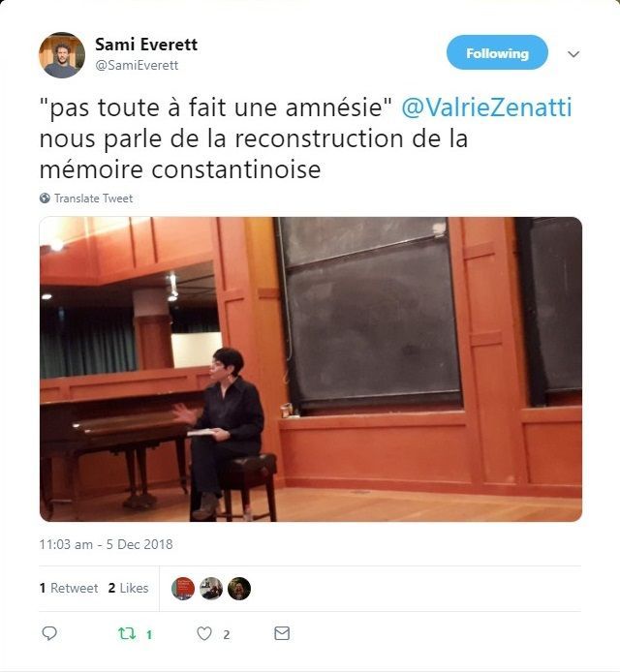Enlarge the photo of the speaker
Viewport: 620px width, 672px height.
[x=311, y=369]
